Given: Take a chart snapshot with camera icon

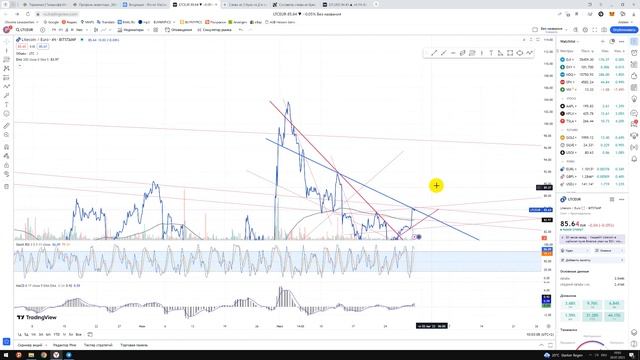Looking at the screenshot, I should point(604,30).
